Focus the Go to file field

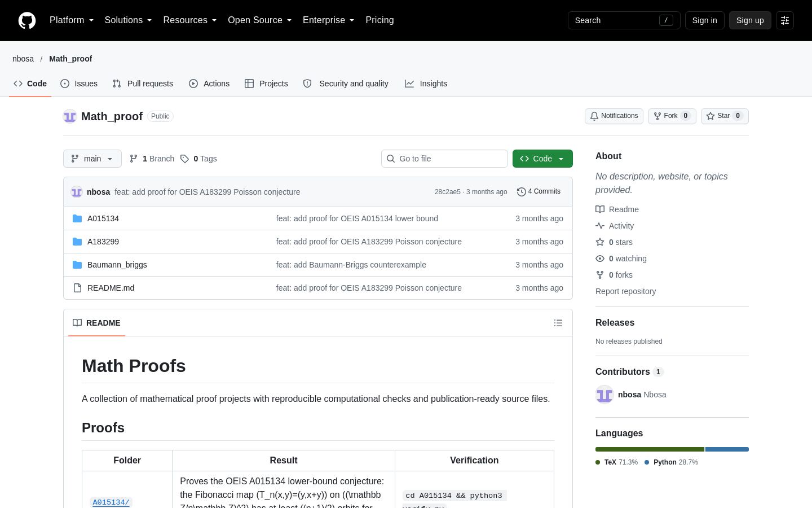[444, 159]
